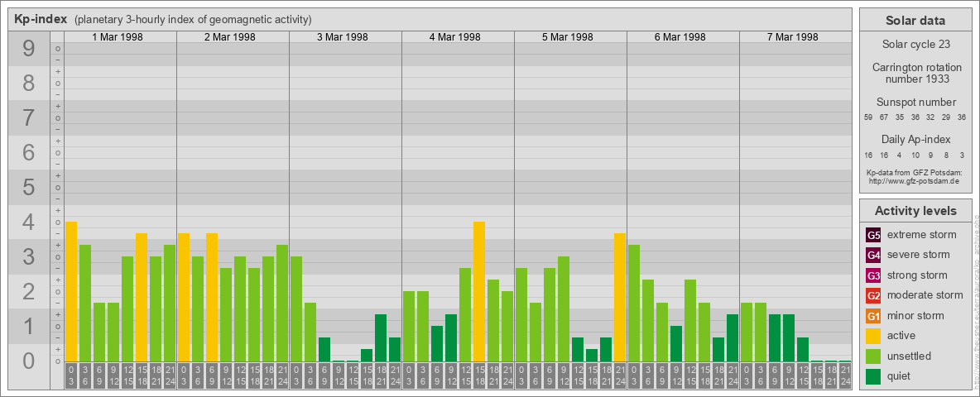The image size is (980, 397).
Task: Click the large 5 on the Kp axis
Action: (28, 187)
